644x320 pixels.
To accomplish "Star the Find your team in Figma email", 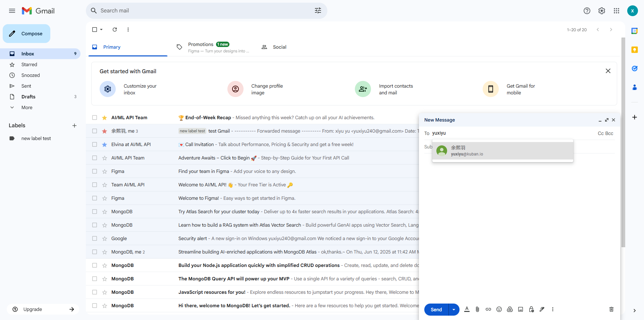I will click(105, 171).
